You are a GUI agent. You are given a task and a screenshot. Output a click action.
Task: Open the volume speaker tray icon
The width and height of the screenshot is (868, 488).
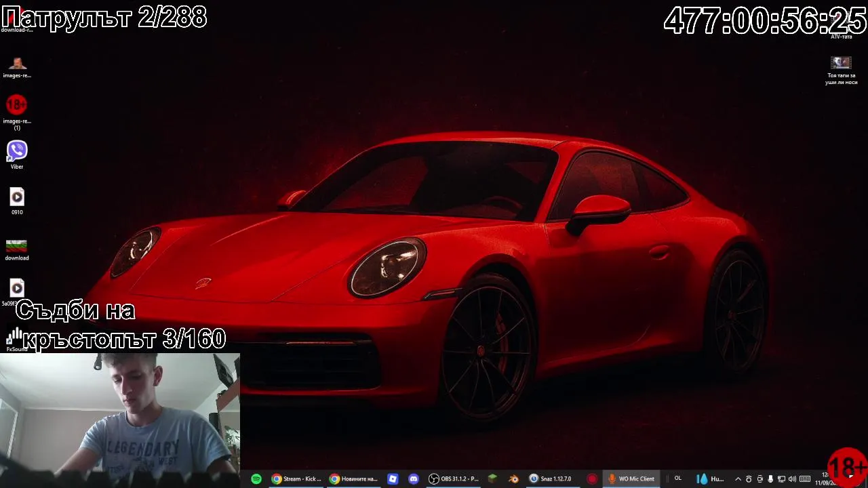click(792, 479)
